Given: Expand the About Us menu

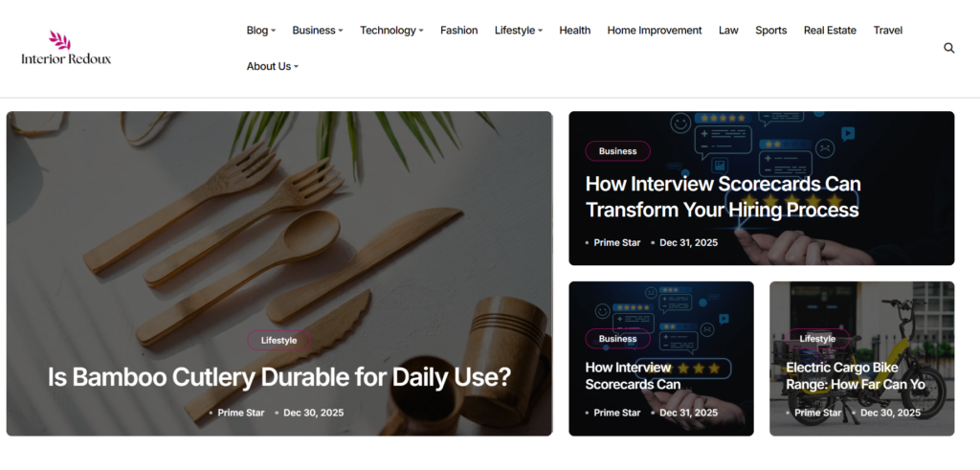Looking at the screenshot, I should click(x=273, y=66).
